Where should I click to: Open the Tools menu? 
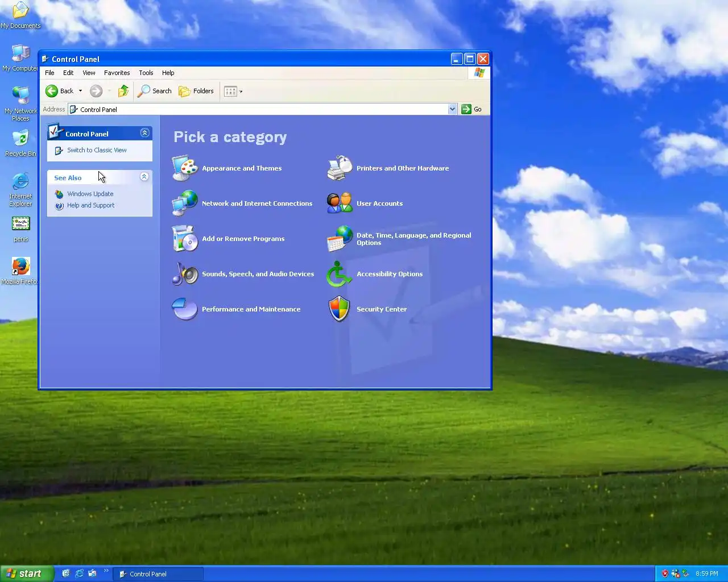(x=146, y=73)
